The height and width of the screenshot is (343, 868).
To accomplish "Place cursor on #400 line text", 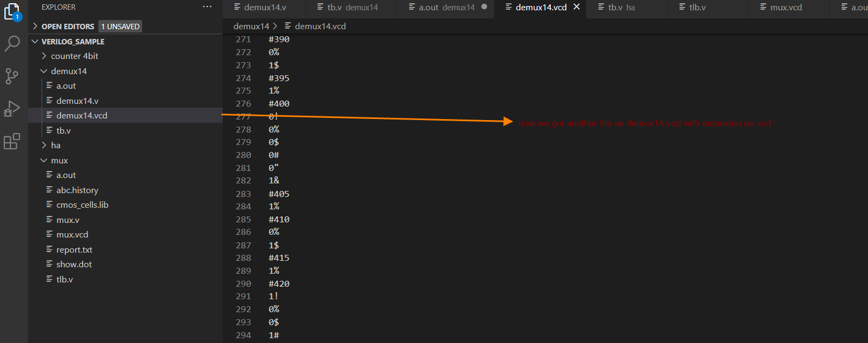I will pyautogui.click(x=279, y=104).
